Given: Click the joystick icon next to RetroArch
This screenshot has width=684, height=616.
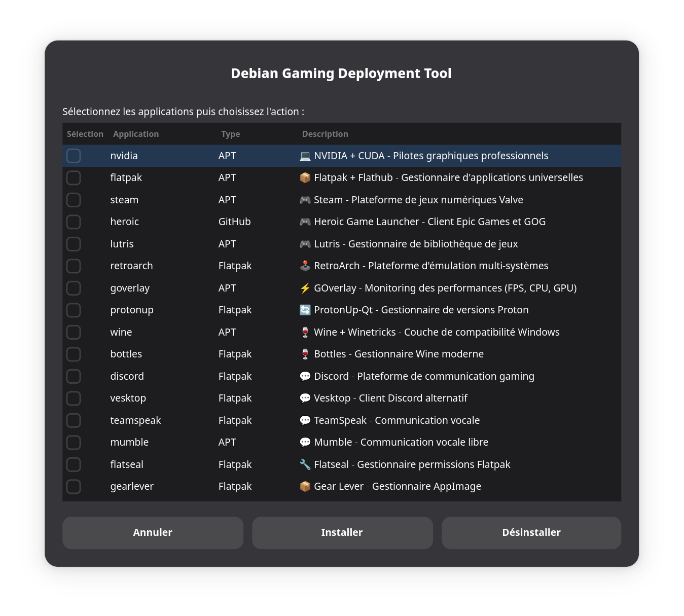Looking at the screenshot, I should tap(304, 266).
